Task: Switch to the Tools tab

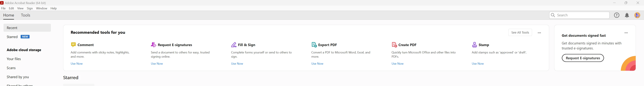Action: pyautogui.click(x=26, y=15)
